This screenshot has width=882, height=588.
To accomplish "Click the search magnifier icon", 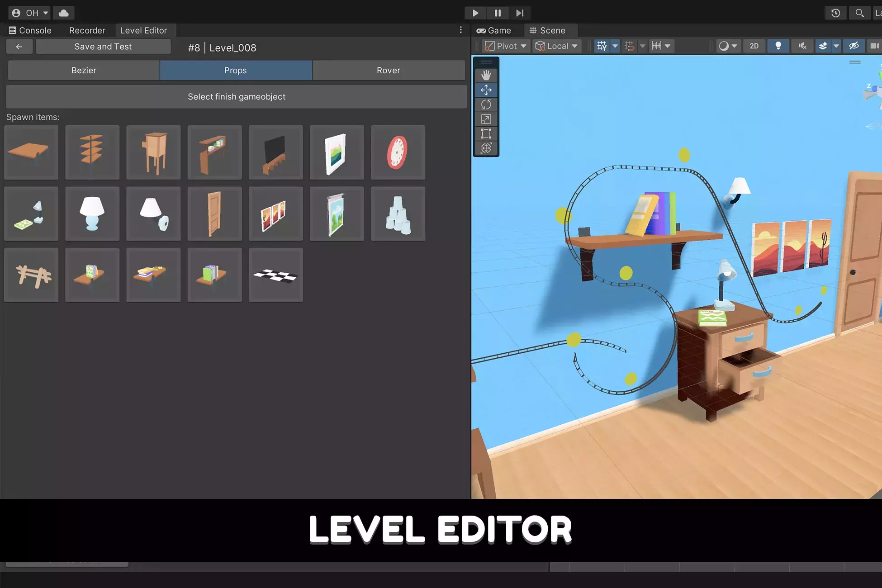I will [859, 13].
